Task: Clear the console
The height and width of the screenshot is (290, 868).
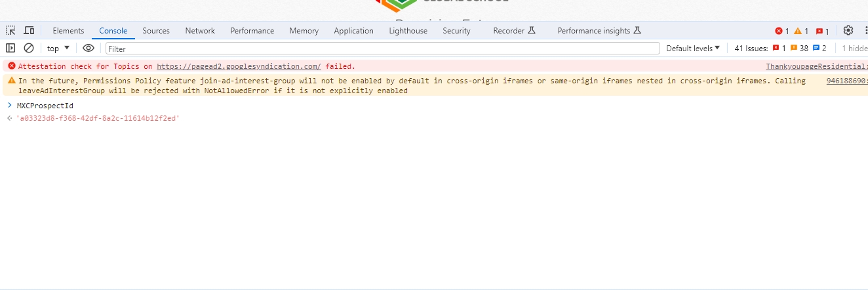Action: click(x=29, y=48)
